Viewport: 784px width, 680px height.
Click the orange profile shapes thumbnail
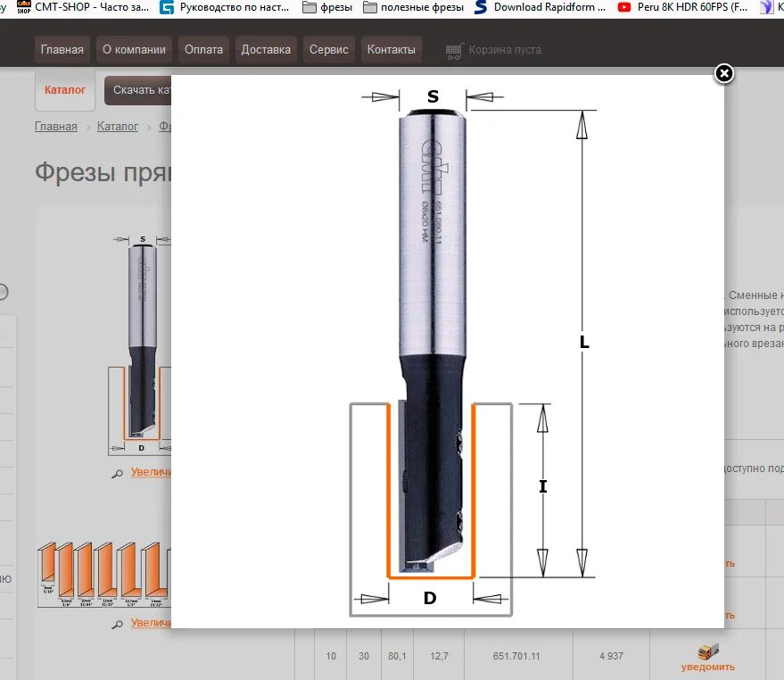click(x=104, y=575)
